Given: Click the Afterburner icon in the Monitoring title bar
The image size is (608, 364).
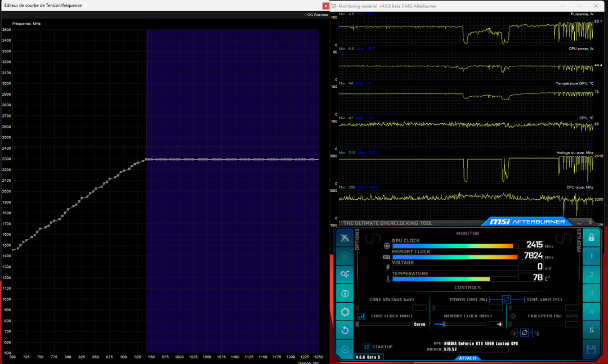Looking at the screenshot, I should click(334, 6).
